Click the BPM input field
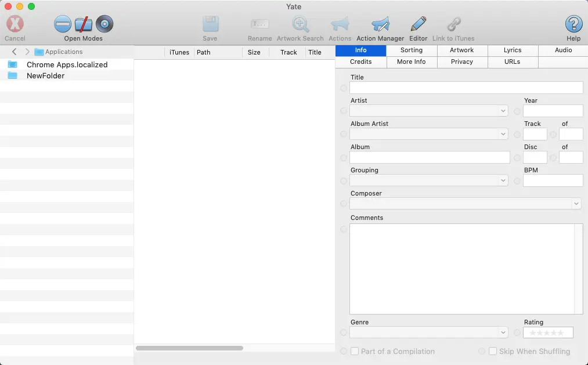 [x=553, y=180]
